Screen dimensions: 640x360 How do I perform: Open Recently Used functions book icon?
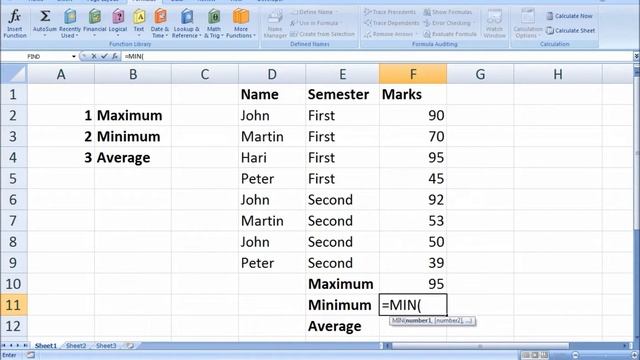pos(70,17)
